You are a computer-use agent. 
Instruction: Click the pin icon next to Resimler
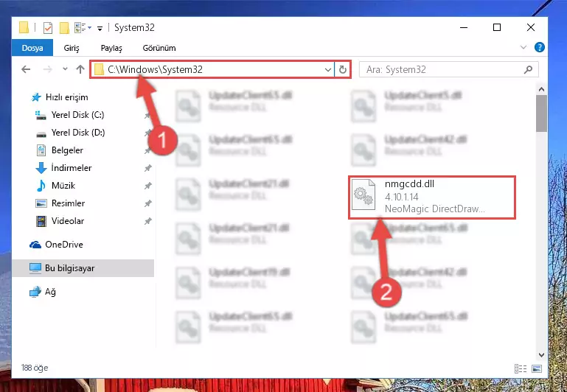point(147,203)
